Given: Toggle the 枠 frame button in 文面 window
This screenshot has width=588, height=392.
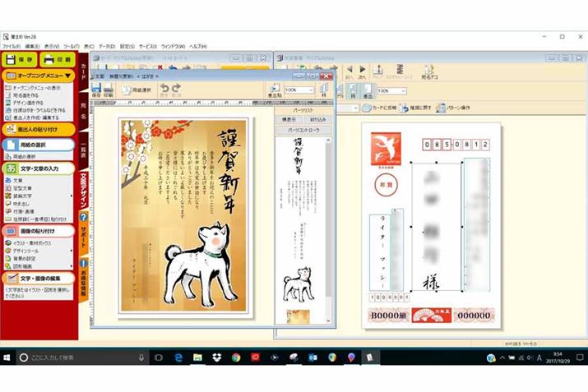Looking at the screenshot, I should (324, 90).
